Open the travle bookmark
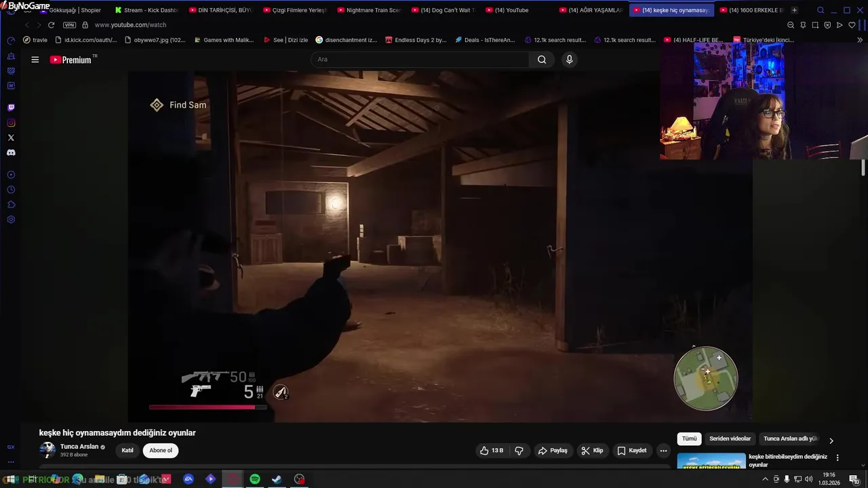 click(35, 40)
